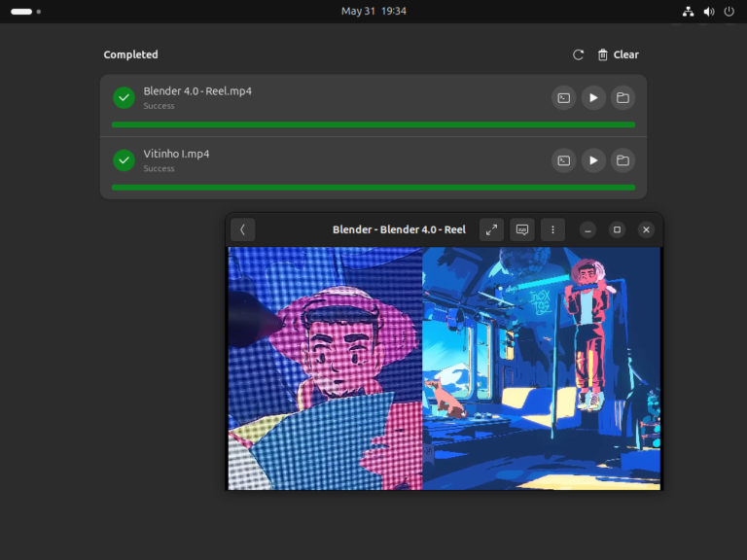Screen dimensions: 747x560
Task: Clear the completed downloads list
Action: click(x=618, y=55)
